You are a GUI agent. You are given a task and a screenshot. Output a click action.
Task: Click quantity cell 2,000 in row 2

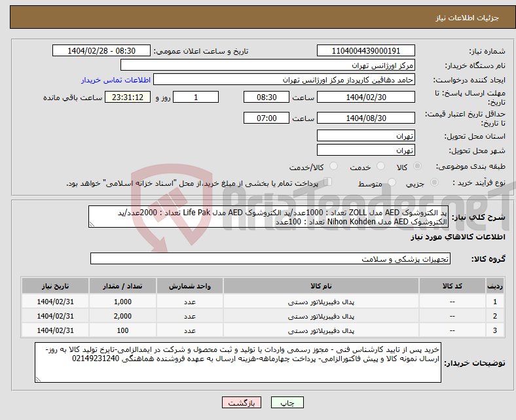click(x=122, y=316)
